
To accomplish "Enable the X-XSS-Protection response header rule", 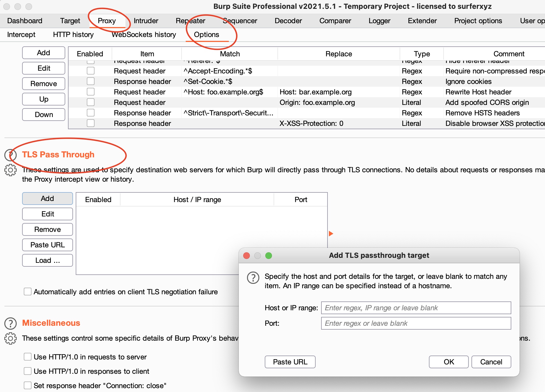I will click(x=91, y=123).
